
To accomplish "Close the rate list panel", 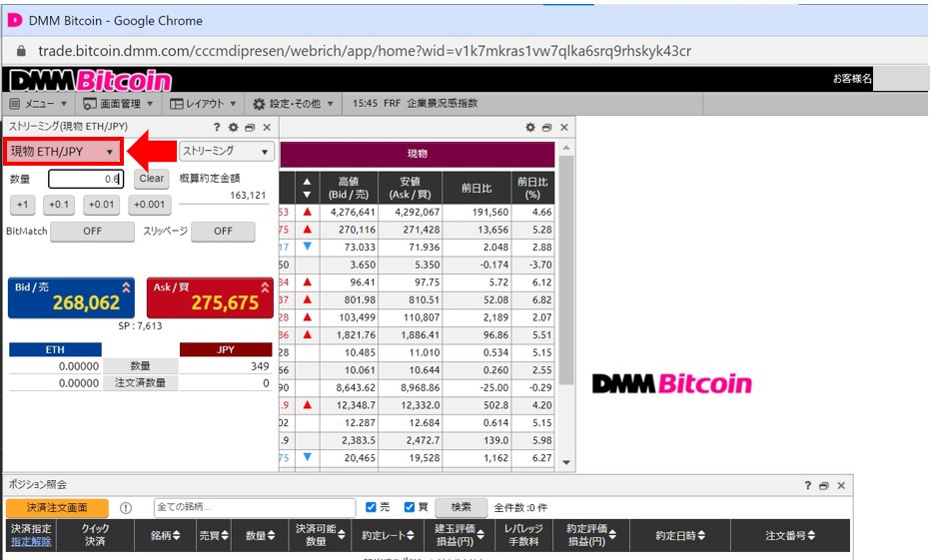I will click(564, 128).
